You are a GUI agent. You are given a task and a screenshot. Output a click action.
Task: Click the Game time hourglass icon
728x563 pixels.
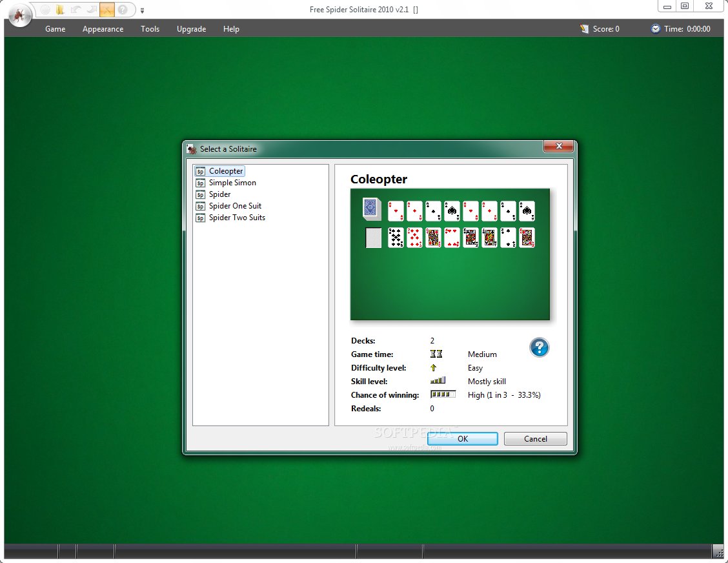436,354
